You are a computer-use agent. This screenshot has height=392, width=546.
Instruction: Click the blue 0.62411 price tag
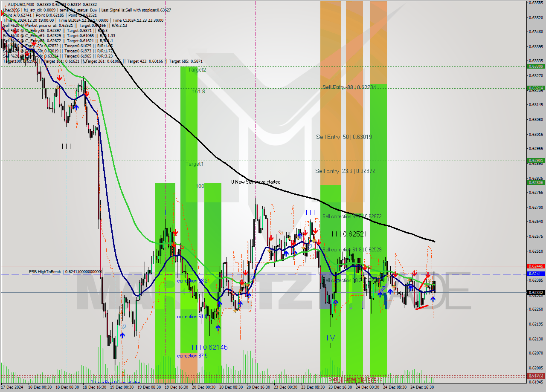point(536,274)
